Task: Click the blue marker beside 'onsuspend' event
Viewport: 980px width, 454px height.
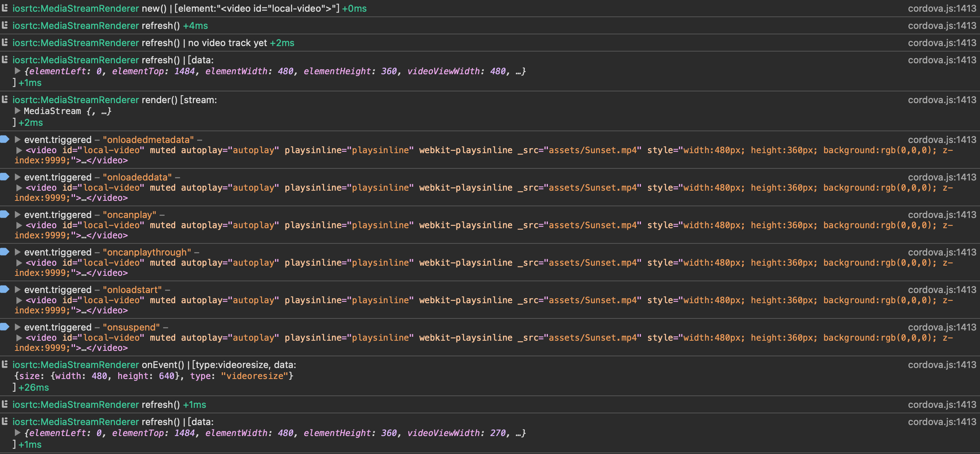Action: click(x=5, y=327)
